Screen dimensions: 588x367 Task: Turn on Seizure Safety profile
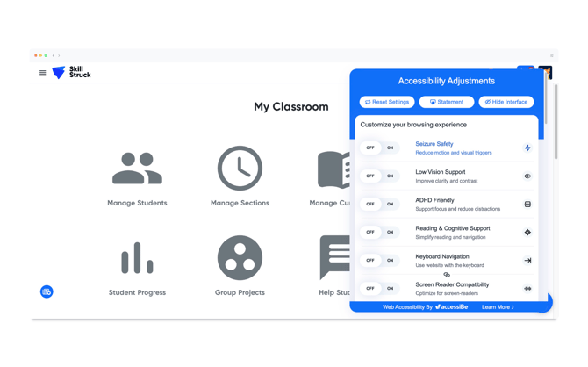pos(390,148)
